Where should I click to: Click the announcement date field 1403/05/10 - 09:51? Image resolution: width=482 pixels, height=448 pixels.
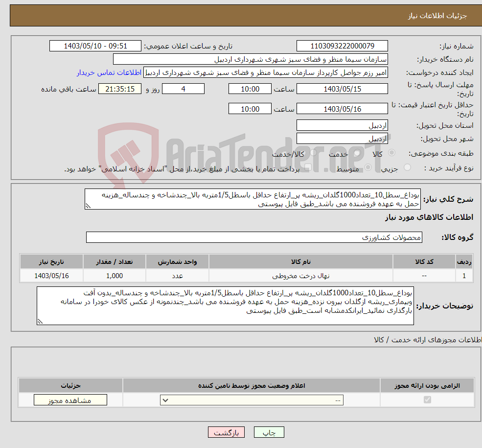point(95,46)
